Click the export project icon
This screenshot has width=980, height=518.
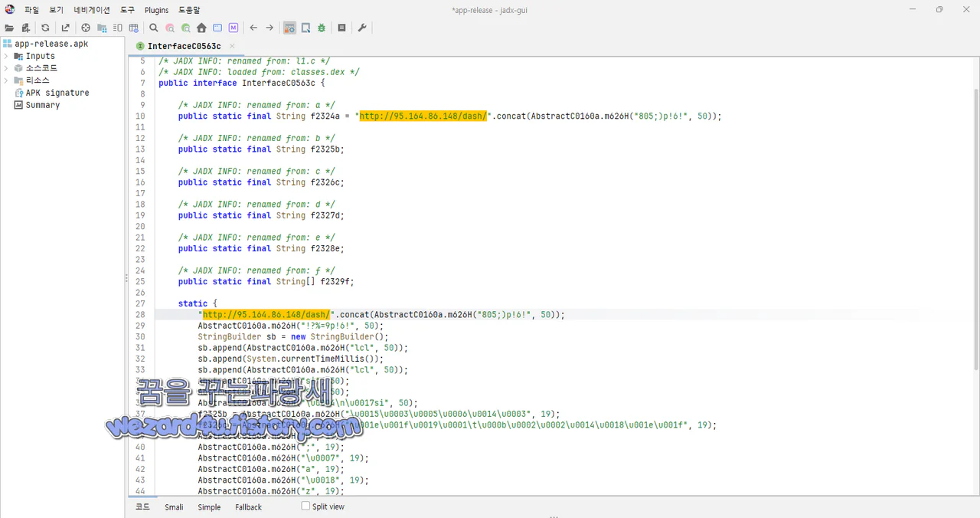pyautogui.click(x=65, y=28)
